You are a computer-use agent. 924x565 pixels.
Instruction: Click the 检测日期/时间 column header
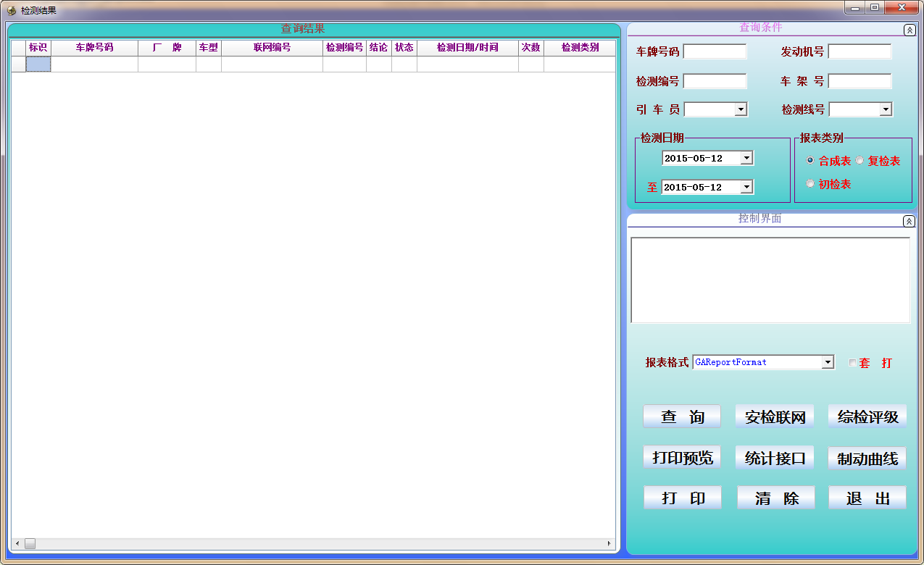point(467,47)
